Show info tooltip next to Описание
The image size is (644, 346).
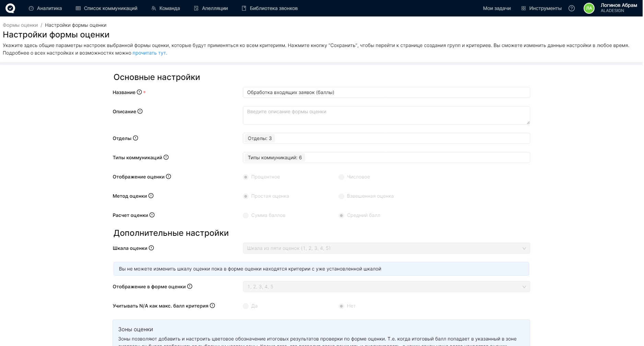(x=140, y=111)
